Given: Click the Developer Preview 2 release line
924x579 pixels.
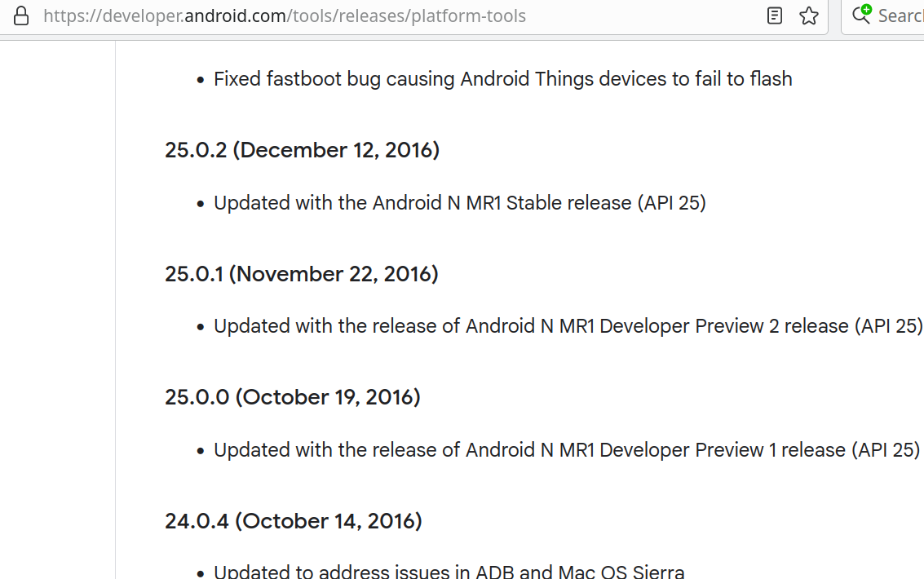Looking at the screenshot, I should tap(568, 326).
